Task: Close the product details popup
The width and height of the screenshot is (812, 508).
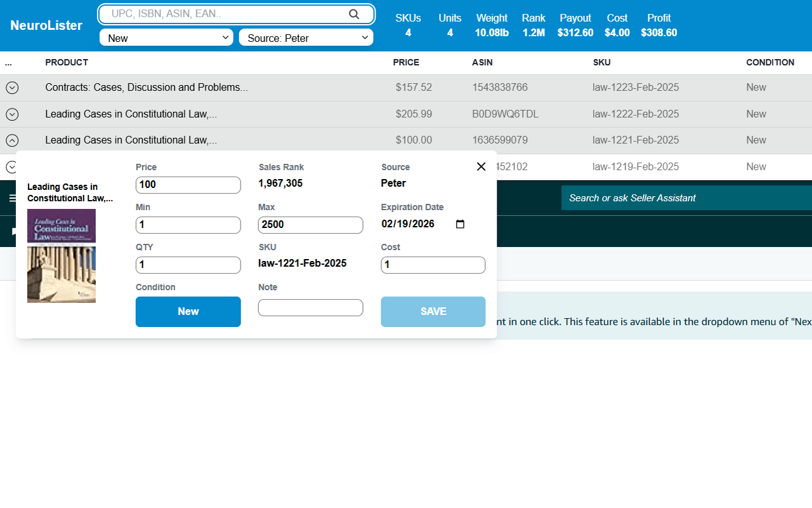Action: [x=481, y=166]
